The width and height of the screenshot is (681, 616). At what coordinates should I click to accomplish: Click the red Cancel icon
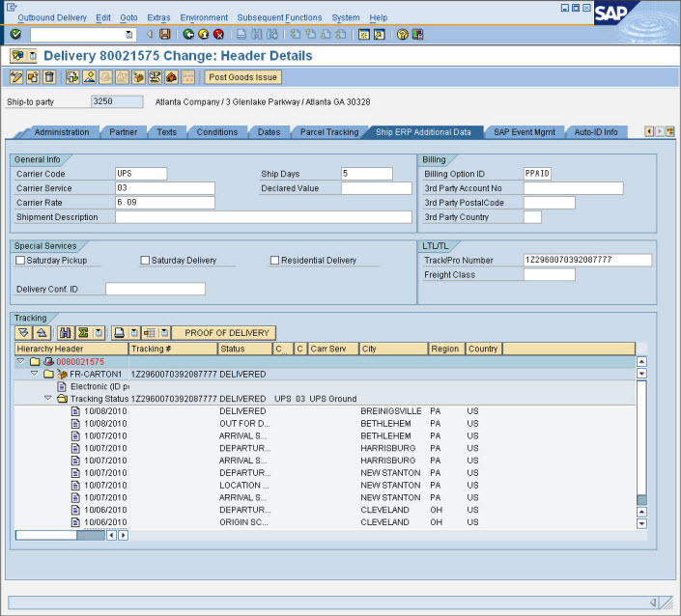pos(219,34)
